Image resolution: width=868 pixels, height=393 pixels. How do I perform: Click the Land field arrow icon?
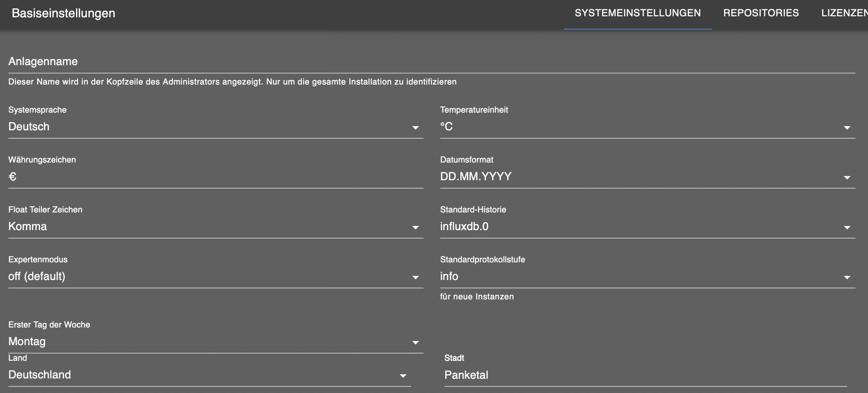[403, 376]
